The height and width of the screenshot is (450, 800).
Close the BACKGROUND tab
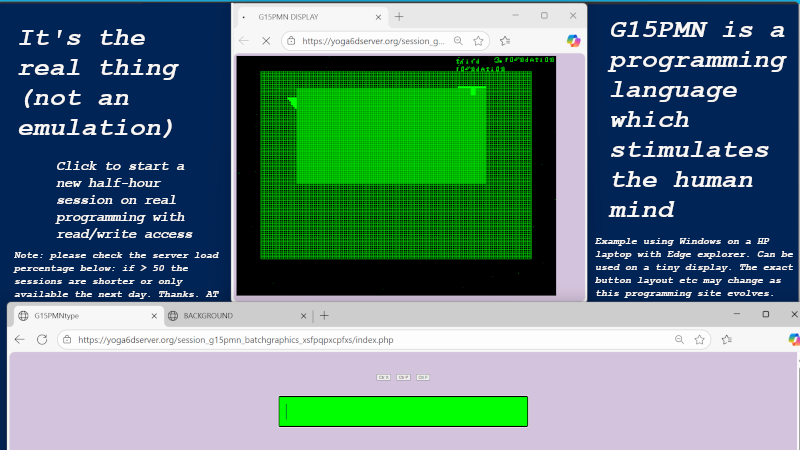[x=301, y=316]
